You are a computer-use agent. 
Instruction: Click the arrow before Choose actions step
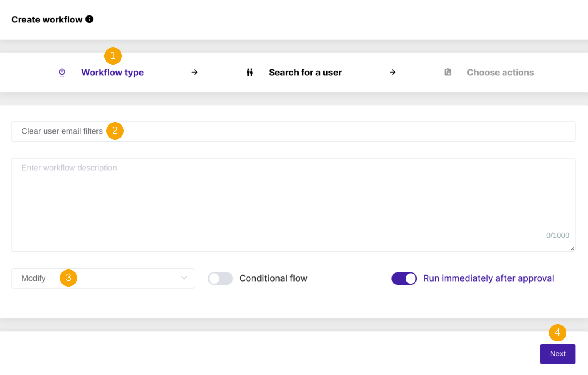[392, 72]
